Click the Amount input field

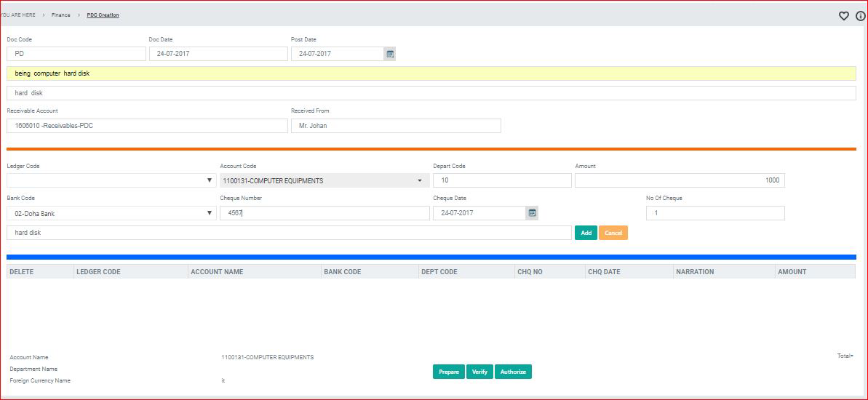[x=680, y=180]
